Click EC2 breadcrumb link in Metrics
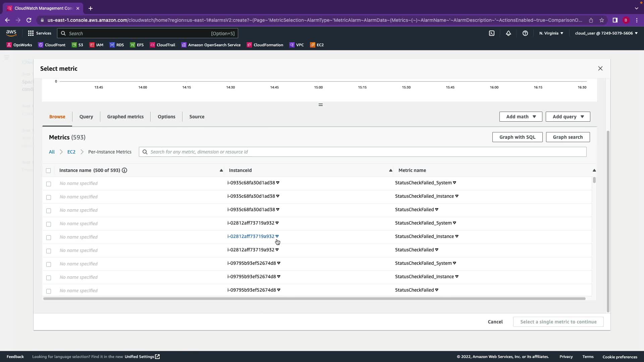 point(71,152)
